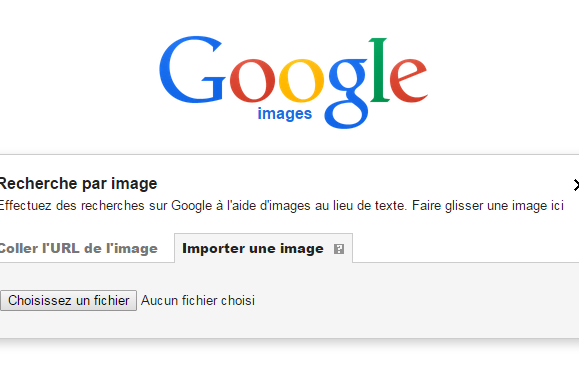Image resolution: width=579 pixels, height=370 pixels.
Task: Click the blue capital G in logo
Action: coord(192,70)
